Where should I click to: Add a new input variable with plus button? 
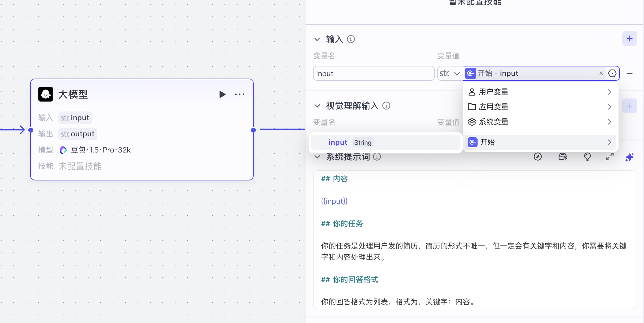(629, 38)
